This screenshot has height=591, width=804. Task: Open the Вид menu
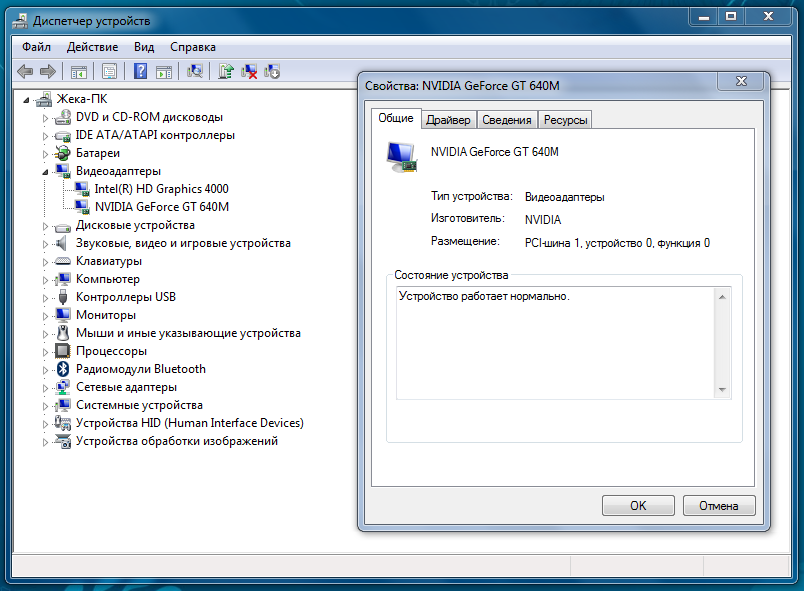coord(144,47)
